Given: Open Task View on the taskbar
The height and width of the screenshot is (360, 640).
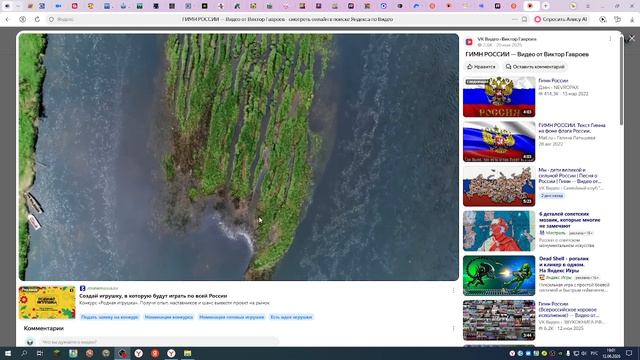Looking at the screenshot, I should pos(40,353).
